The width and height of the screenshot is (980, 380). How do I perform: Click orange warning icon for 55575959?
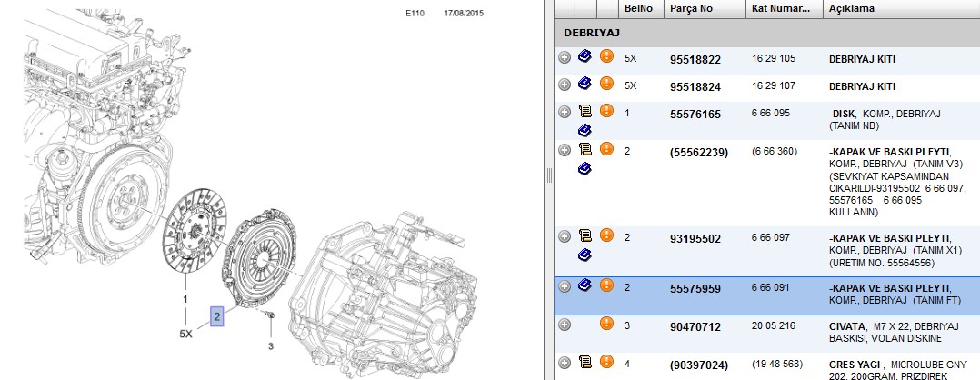point(606,285)
